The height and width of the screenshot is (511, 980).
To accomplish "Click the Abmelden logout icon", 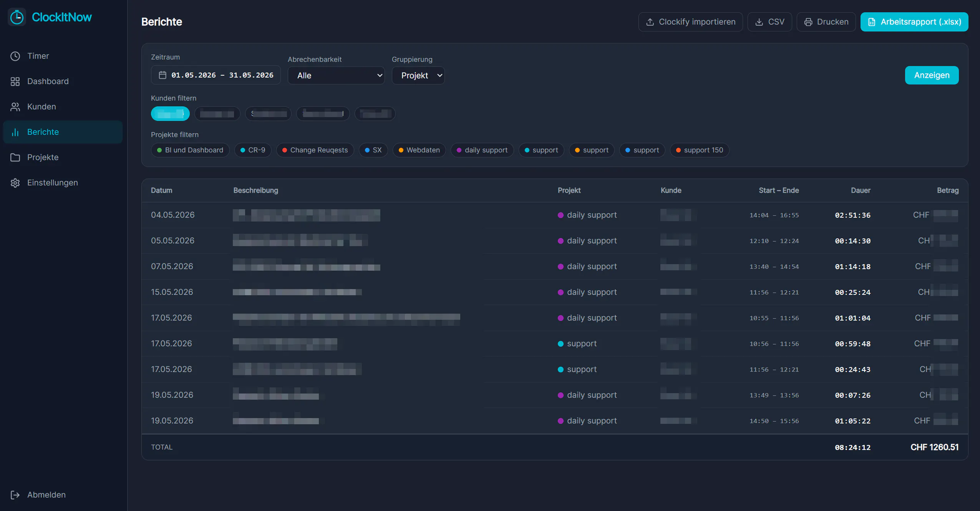I will point(15,495).
